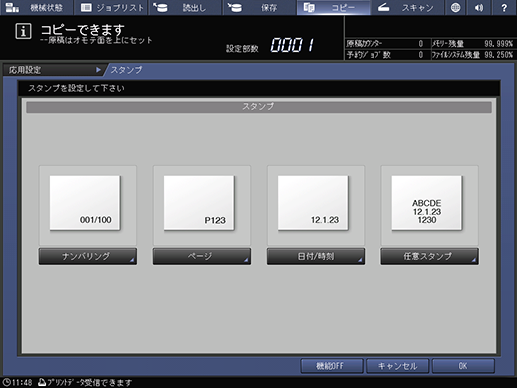Viewport: 517px width, 388px height.
Task: Click the スタンプを設定して下さい instruction text
Action: [x=76, y=88]
